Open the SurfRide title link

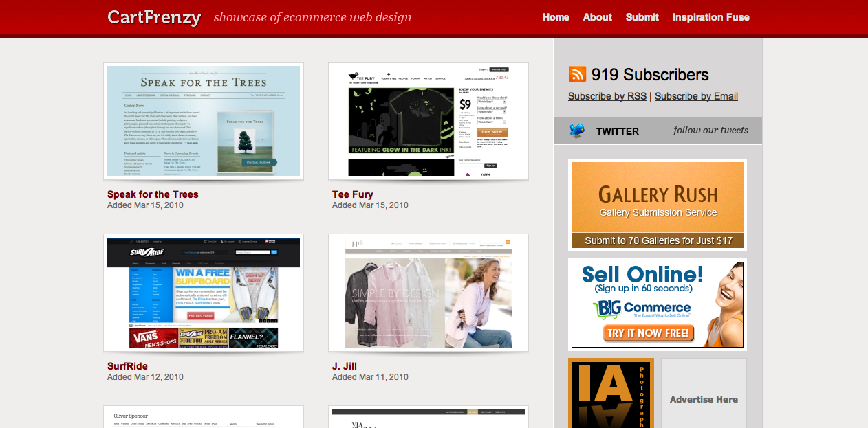coord(127,366)
